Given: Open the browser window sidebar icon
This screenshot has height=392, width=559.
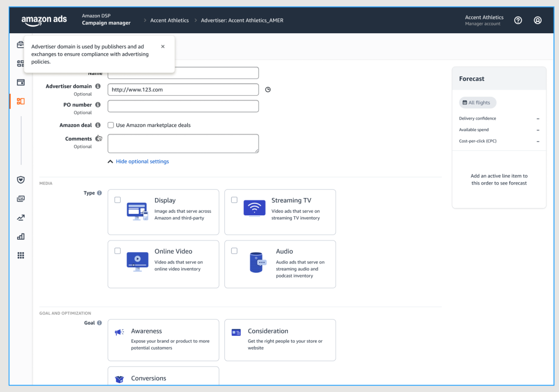Looking at the screenshot, I should click(x=21, y=82).
